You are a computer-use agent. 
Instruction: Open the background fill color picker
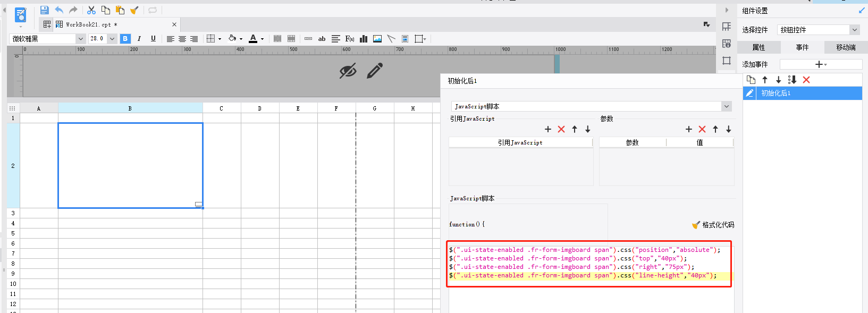coord(235,39)
